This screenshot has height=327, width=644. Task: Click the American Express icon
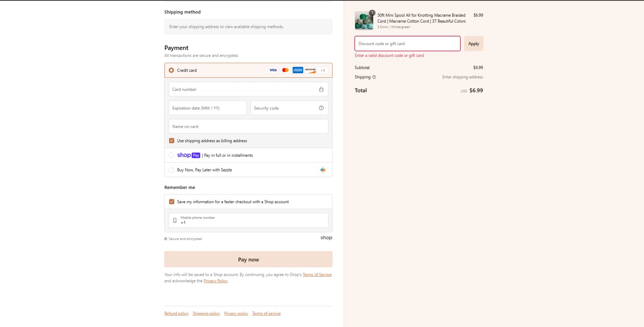[x=298, y=70]
